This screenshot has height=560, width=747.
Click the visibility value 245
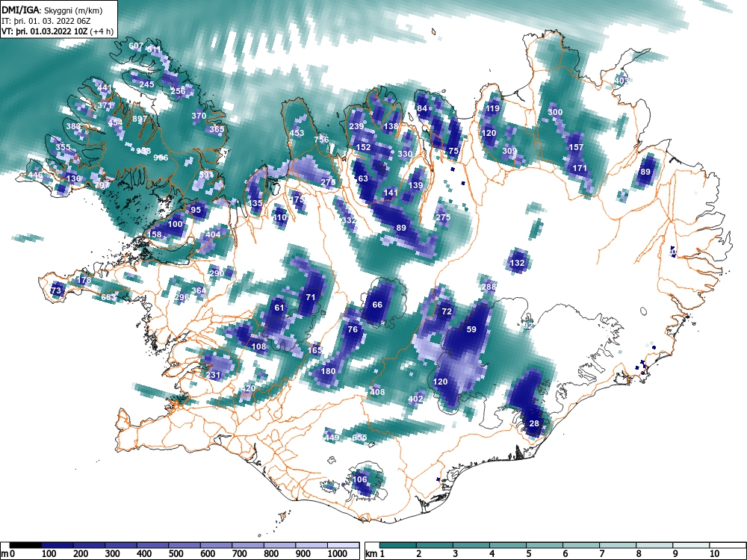(146, 84)
